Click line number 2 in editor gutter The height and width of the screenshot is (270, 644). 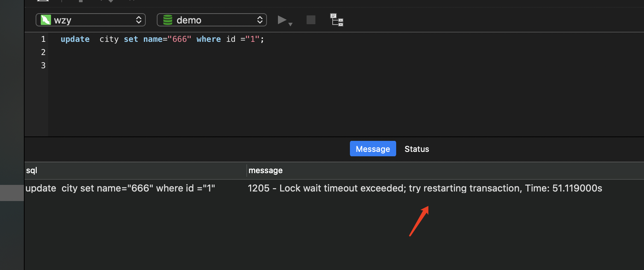pos(43,52)
